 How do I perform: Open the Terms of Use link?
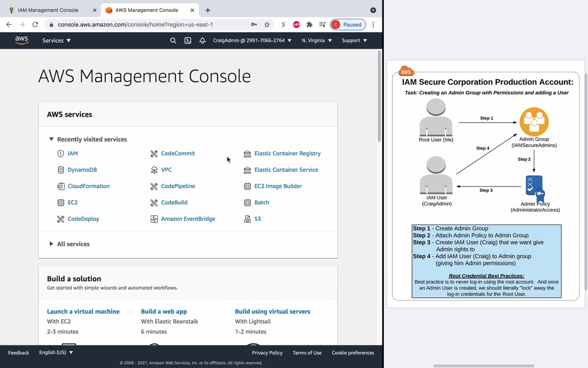tap(307, 353)
